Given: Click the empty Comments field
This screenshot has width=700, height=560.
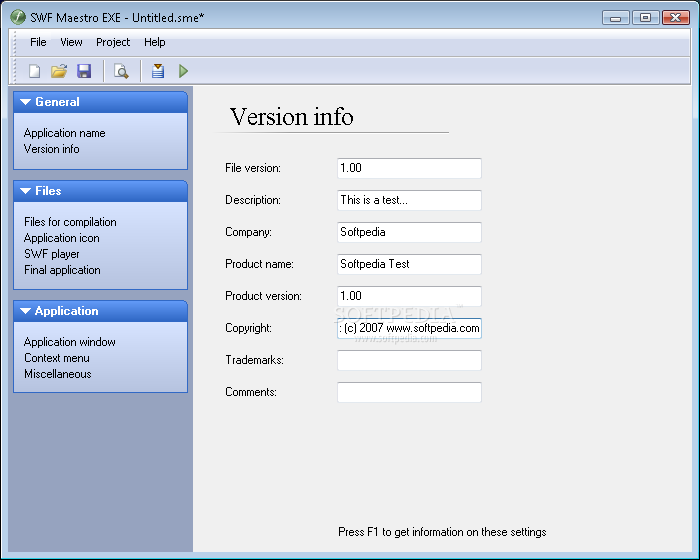Looking at the screenshot, I should click(x=409, y=392).
